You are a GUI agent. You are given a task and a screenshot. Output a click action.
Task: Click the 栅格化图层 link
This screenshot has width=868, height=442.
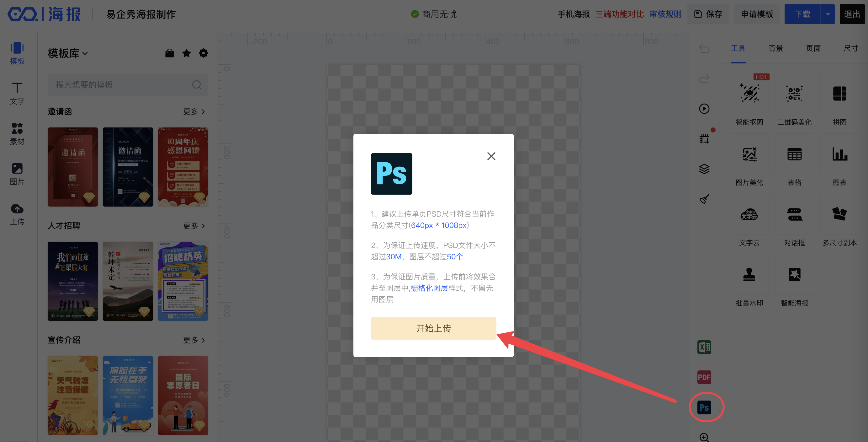tap(429, 288)
